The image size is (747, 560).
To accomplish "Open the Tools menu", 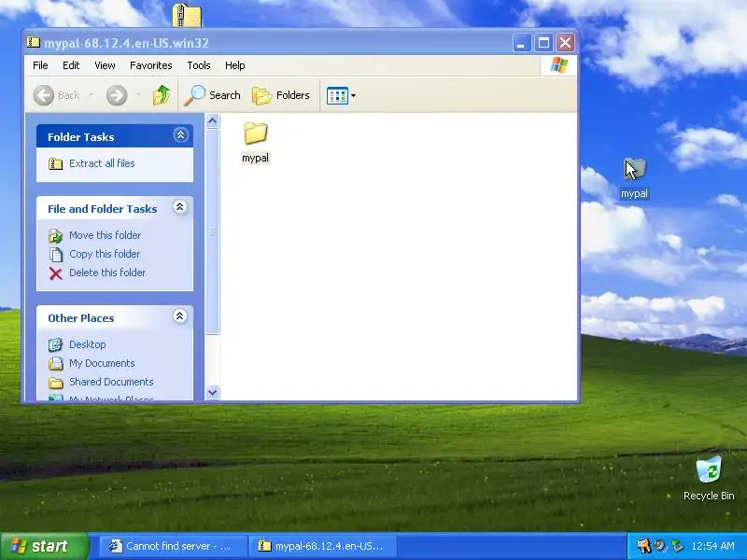I will pyautogui.click(x=199, y=65).
